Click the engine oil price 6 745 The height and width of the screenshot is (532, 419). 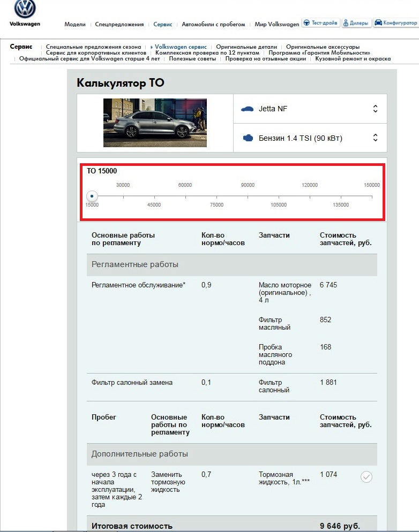pos(328,285)
